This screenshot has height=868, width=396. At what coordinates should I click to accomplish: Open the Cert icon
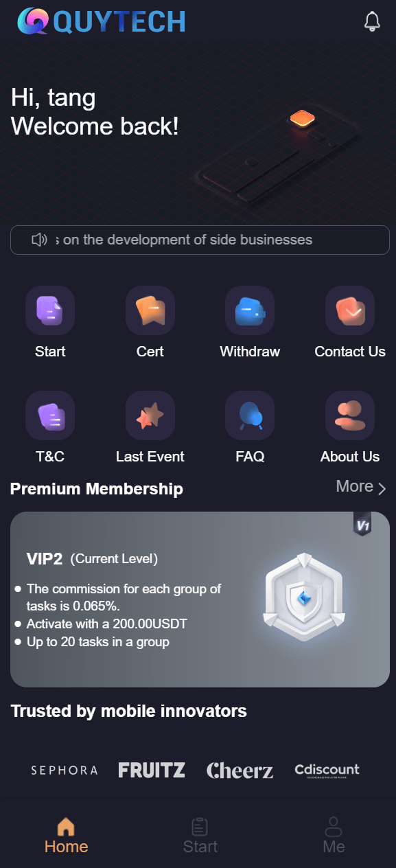[x=150, y=310]
